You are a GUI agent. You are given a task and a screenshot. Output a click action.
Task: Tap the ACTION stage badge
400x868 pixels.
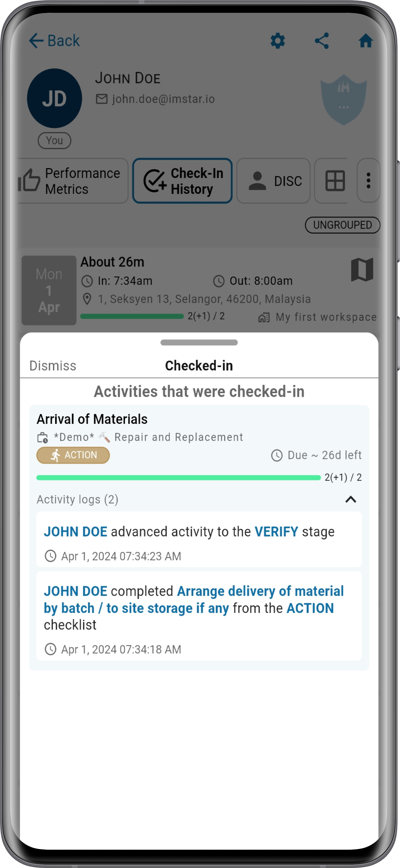point(73,455)
